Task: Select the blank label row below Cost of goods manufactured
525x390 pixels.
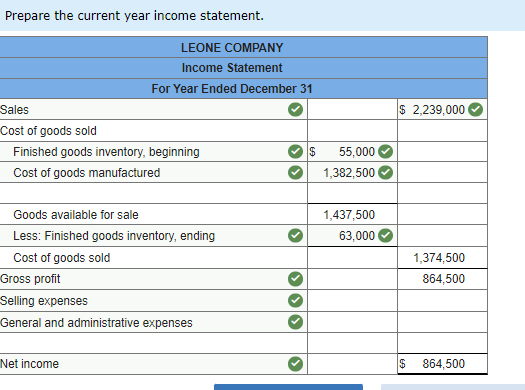Action: point(153,193)
